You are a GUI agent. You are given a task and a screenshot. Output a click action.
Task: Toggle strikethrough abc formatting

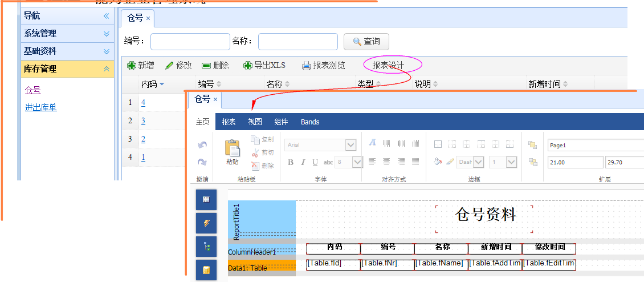click(x=328, y=162)
